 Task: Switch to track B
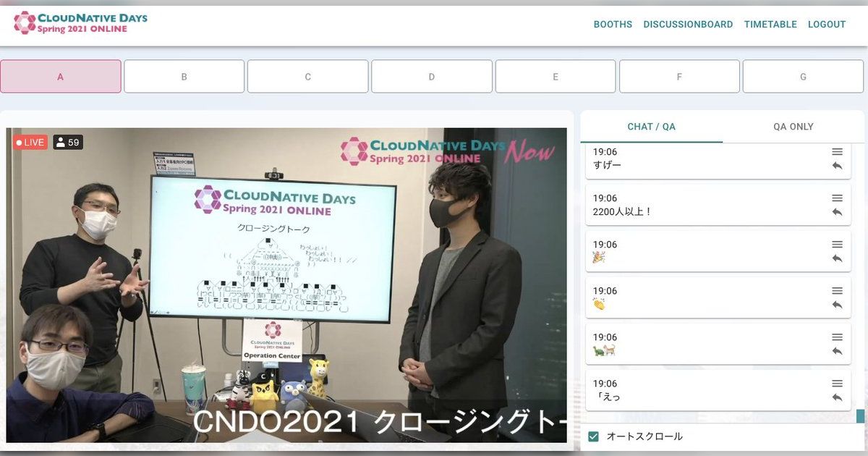184,76
